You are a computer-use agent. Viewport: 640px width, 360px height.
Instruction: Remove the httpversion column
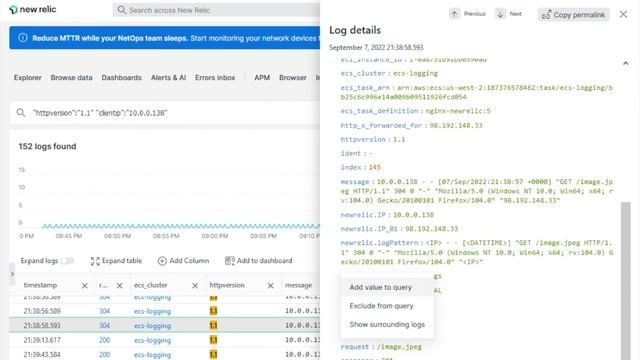tap(271, 285)
